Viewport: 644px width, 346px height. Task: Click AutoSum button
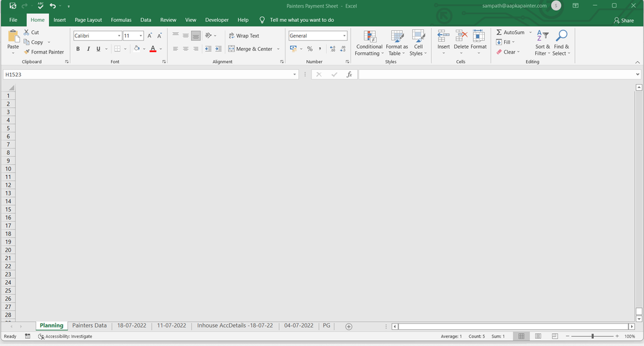pos(510,32)
